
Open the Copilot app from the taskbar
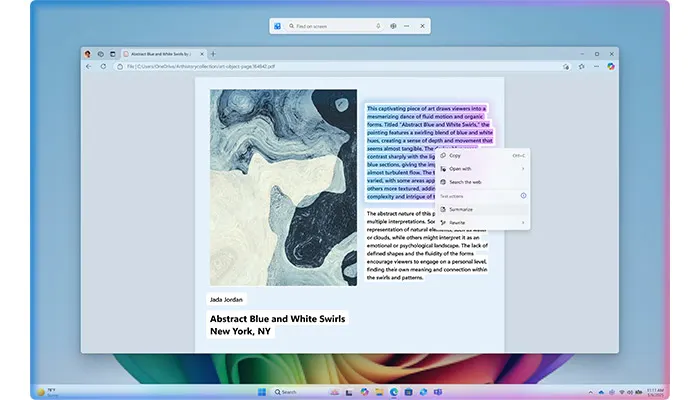(x=365, y=392)
